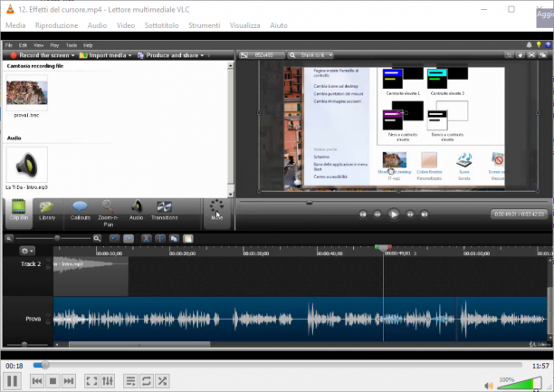Click the VLC playback position slider

277,365
